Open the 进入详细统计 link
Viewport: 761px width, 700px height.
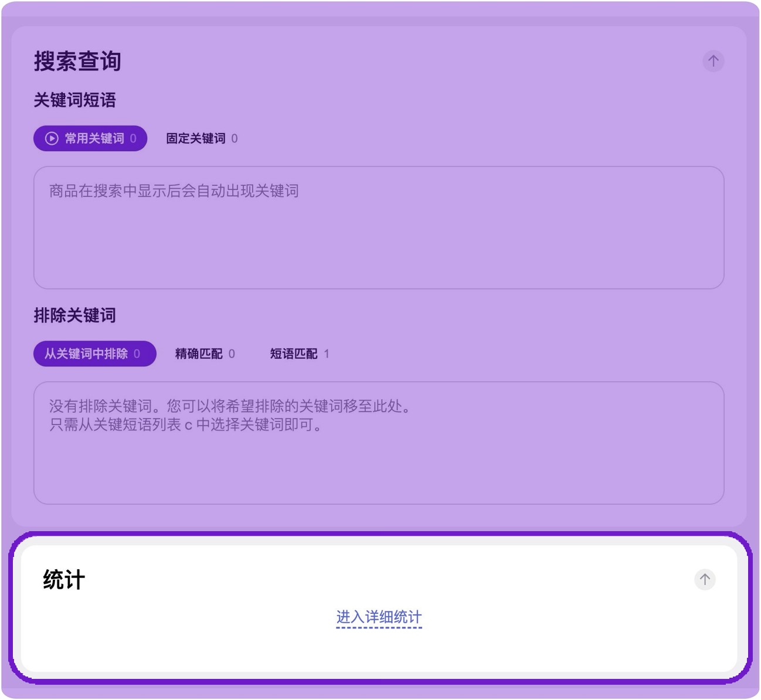pyautogui.click(x=379, y=617)
